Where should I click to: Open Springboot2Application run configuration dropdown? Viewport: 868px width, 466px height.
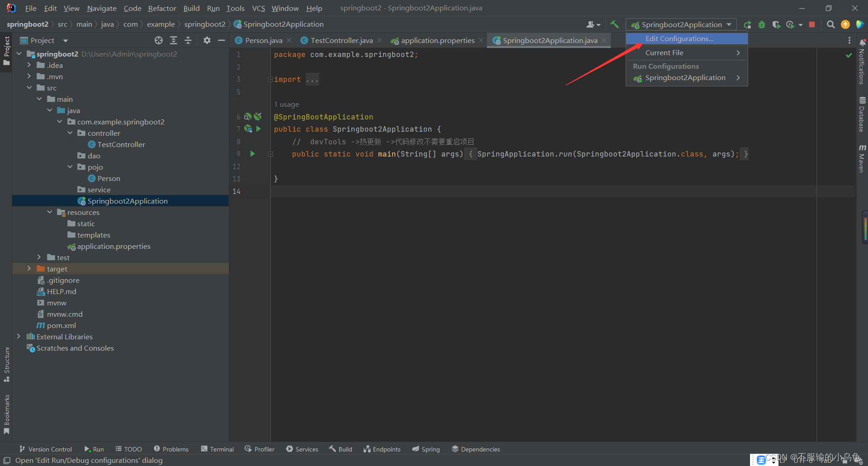[x=681, y=24]
